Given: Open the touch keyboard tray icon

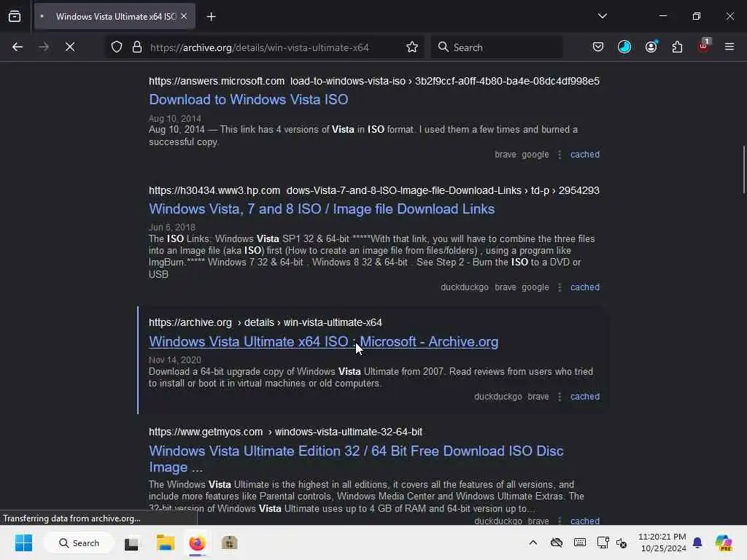Looking at the screenshot, I should 580,542.
